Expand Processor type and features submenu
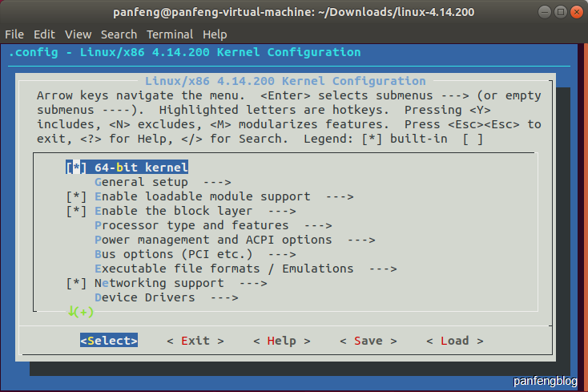The width and height of the screenshot is (588, 392). (213, 225)
